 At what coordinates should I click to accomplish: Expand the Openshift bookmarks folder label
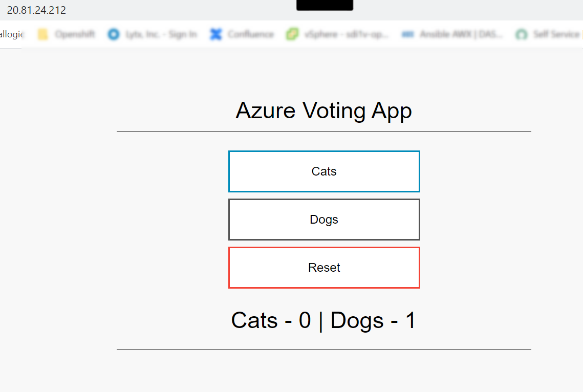[x=75, y=34]
